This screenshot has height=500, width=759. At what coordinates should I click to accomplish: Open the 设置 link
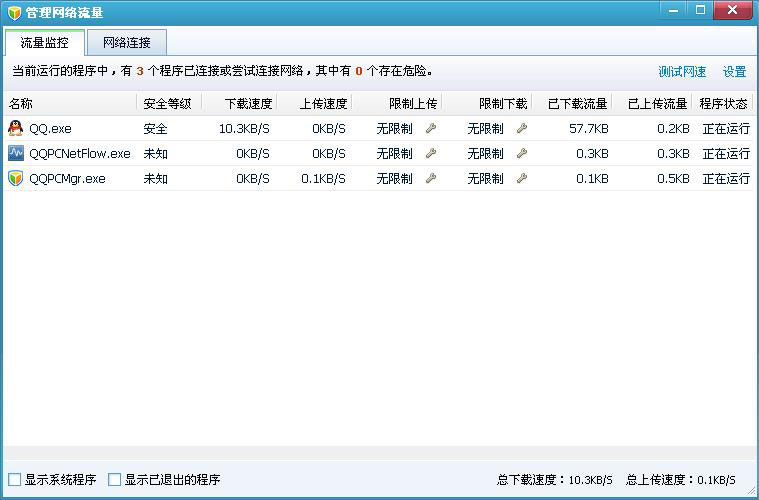[x=734, y=72]
